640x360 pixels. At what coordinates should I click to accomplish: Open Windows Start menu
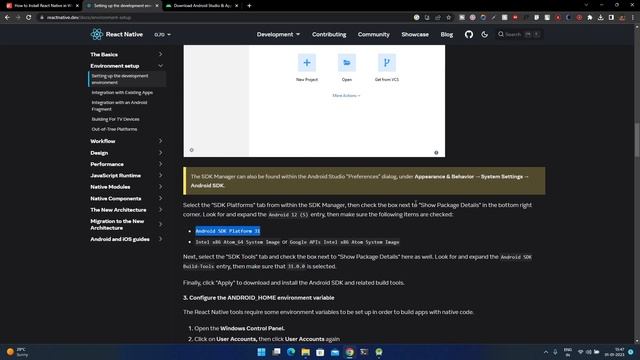(x=262, y=352)
